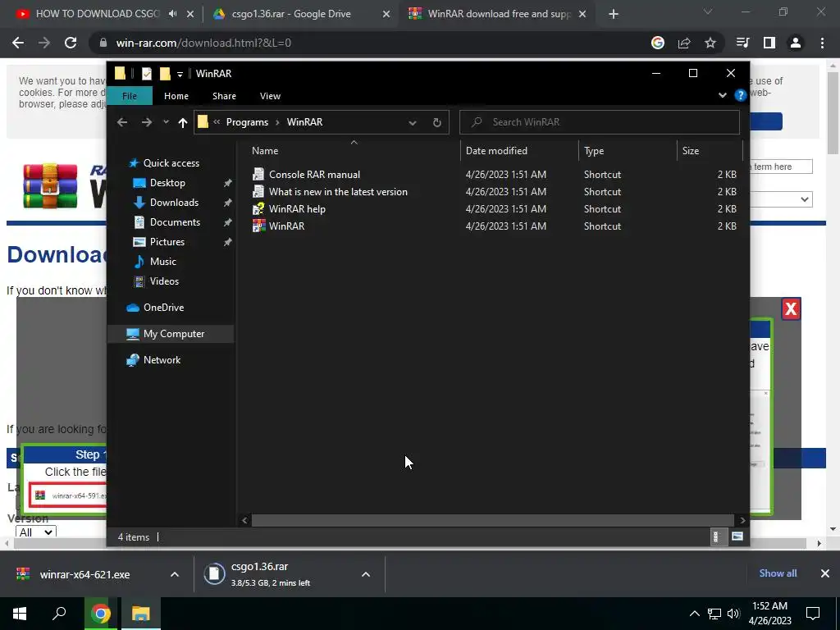This screenshot has height=630, width=840.
Task: Open Chrome profile menu
Action: (x=796, y=43)
